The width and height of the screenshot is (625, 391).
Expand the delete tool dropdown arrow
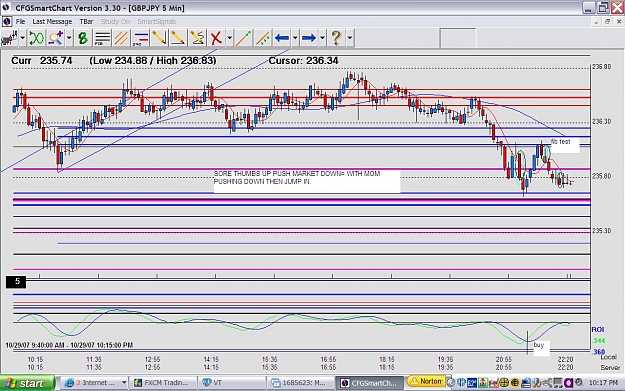pyautogui.click(x=230, y=38)
